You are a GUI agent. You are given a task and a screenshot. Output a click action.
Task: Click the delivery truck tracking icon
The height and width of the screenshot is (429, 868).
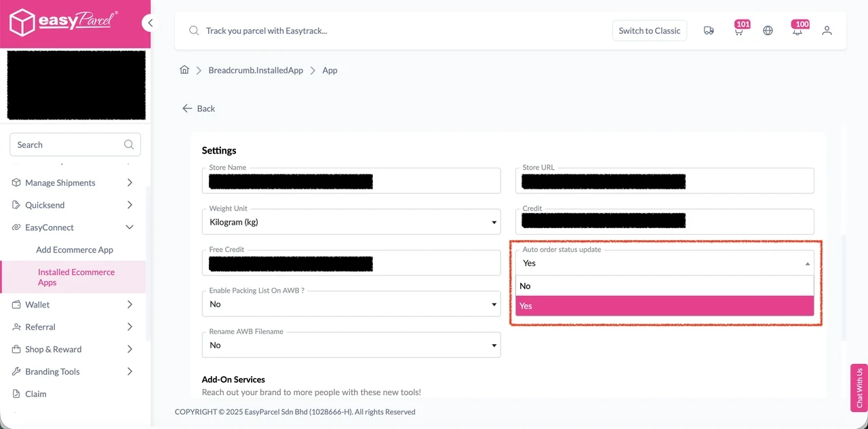click(x=709, y=31)
